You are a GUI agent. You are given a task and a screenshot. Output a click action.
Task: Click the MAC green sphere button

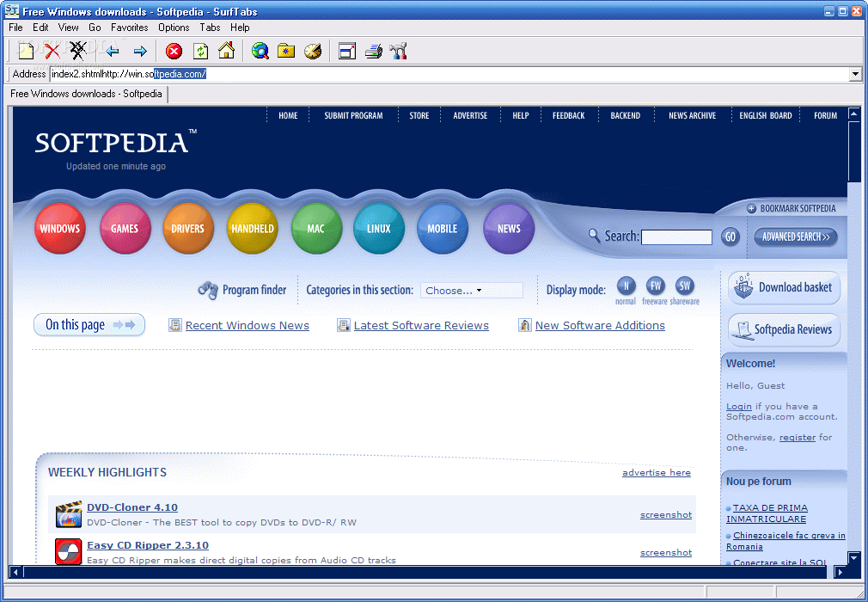click(316, 229)
